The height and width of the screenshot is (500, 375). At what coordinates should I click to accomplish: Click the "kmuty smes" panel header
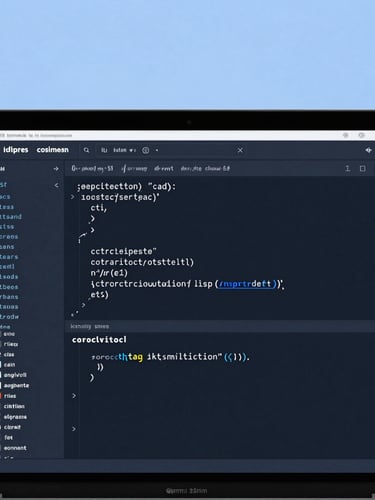90,326
